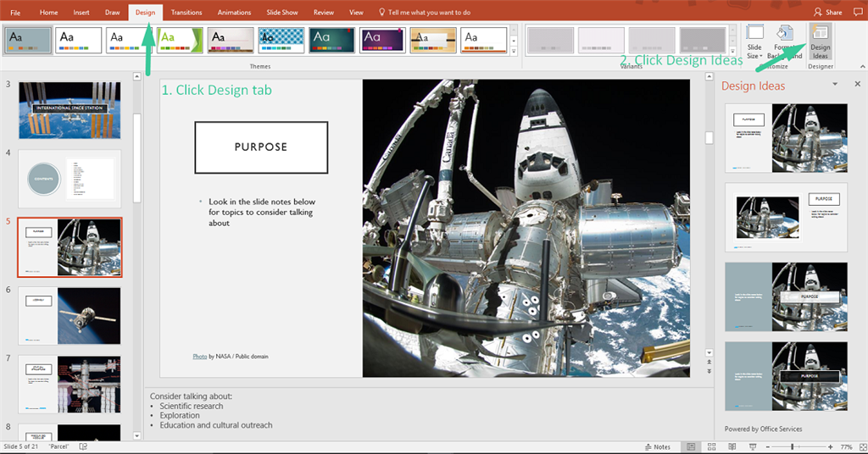Click the Share button
This screenshot has width=868, height=454.
click(x=828, y=12)
